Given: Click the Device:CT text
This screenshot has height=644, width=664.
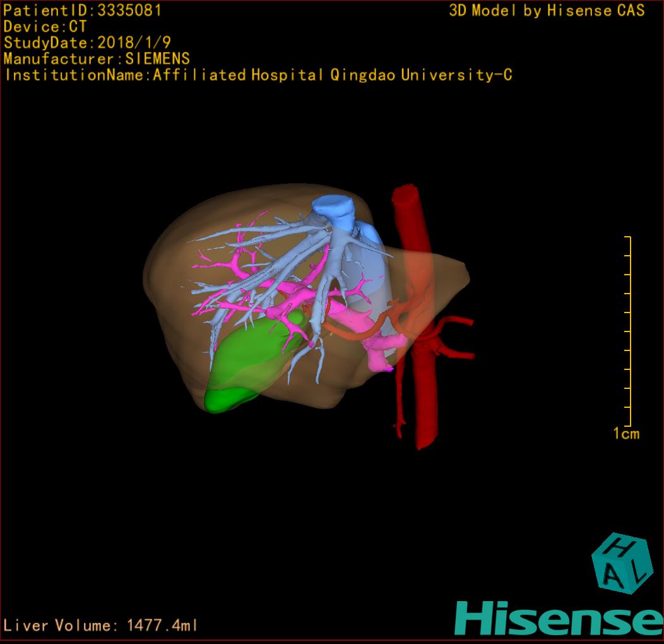Looking at the screenshot, I should [45, 27].
